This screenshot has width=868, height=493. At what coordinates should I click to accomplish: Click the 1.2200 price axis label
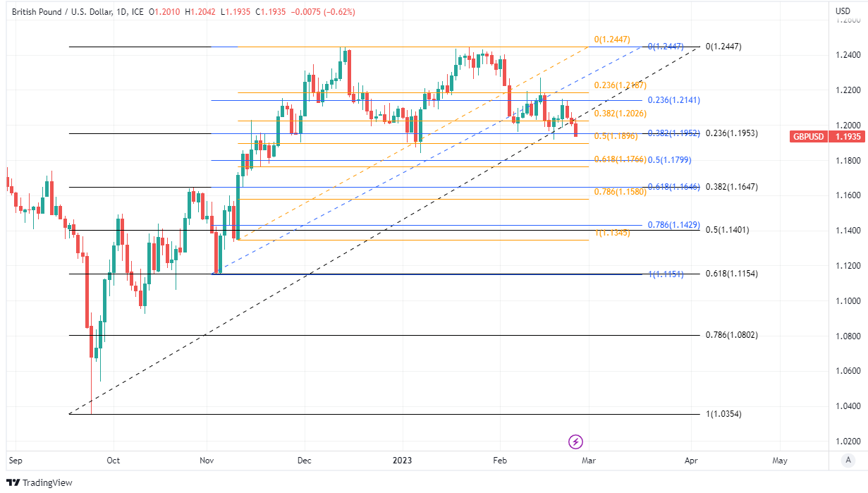(848, 90)
